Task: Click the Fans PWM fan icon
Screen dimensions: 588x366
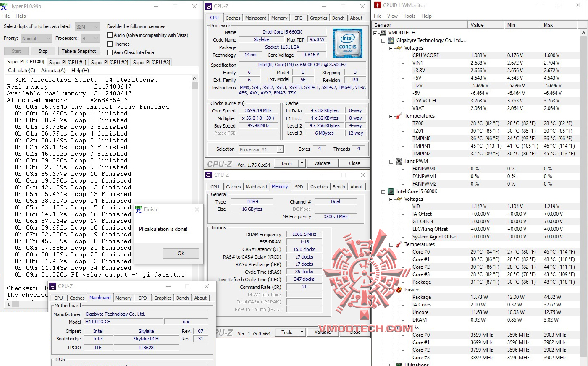Action: [x=399, y=161]
